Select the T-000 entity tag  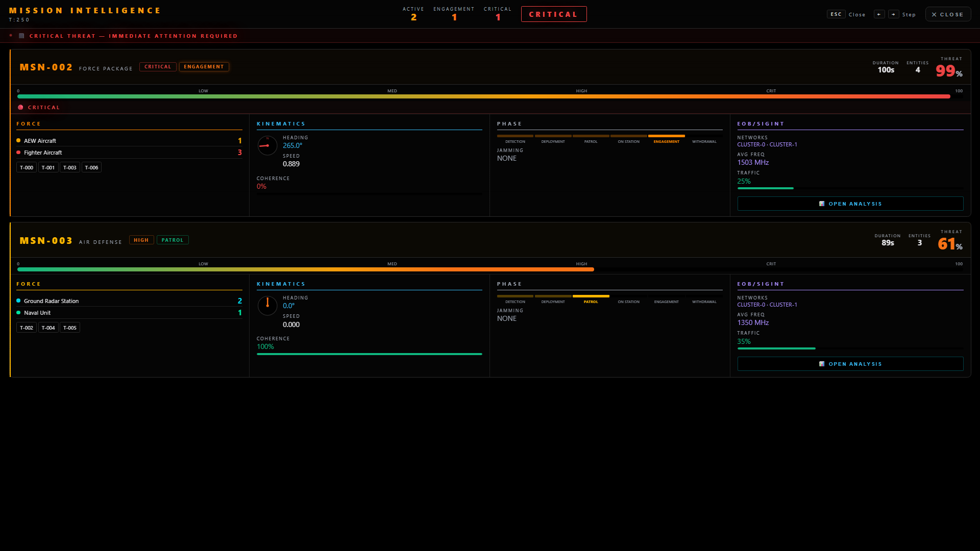pos(27,167)
